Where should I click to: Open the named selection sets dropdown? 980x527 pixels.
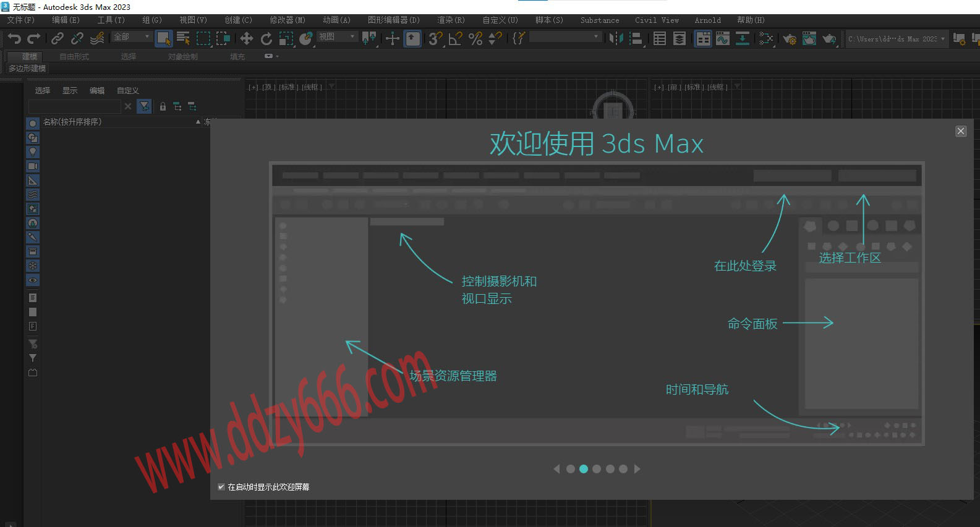pos(565,37)
